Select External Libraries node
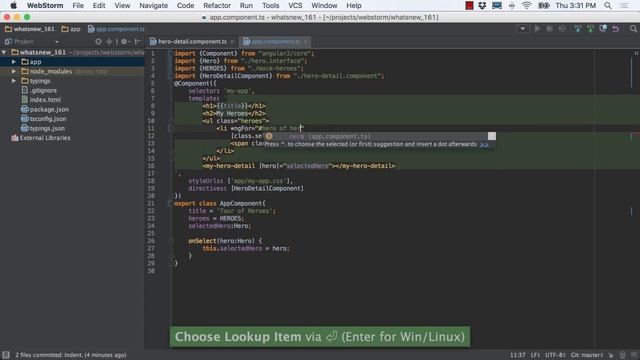640x360 pixels. 41,138
